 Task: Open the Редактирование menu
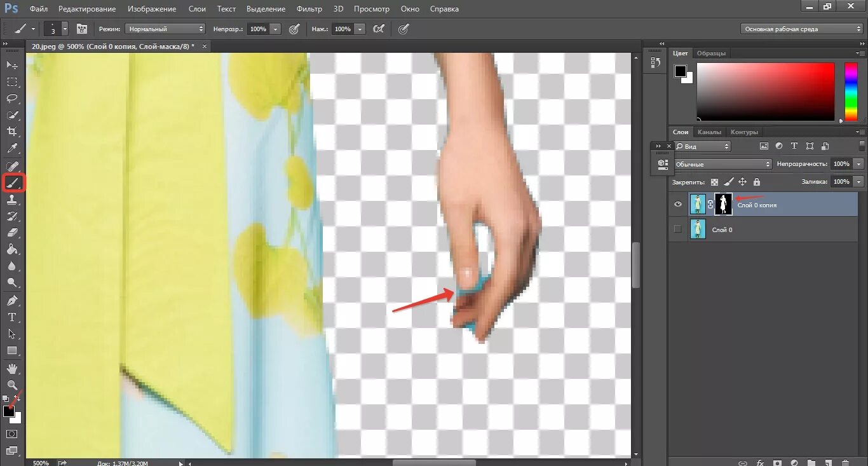pos(87,9)
